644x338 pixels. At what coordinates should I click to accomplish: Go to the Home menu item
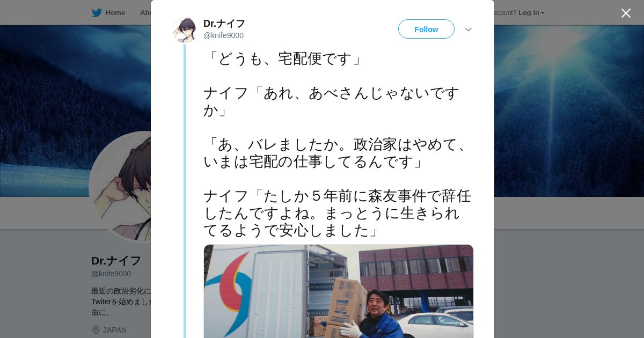pyautogui.click(x=115, y=12)
